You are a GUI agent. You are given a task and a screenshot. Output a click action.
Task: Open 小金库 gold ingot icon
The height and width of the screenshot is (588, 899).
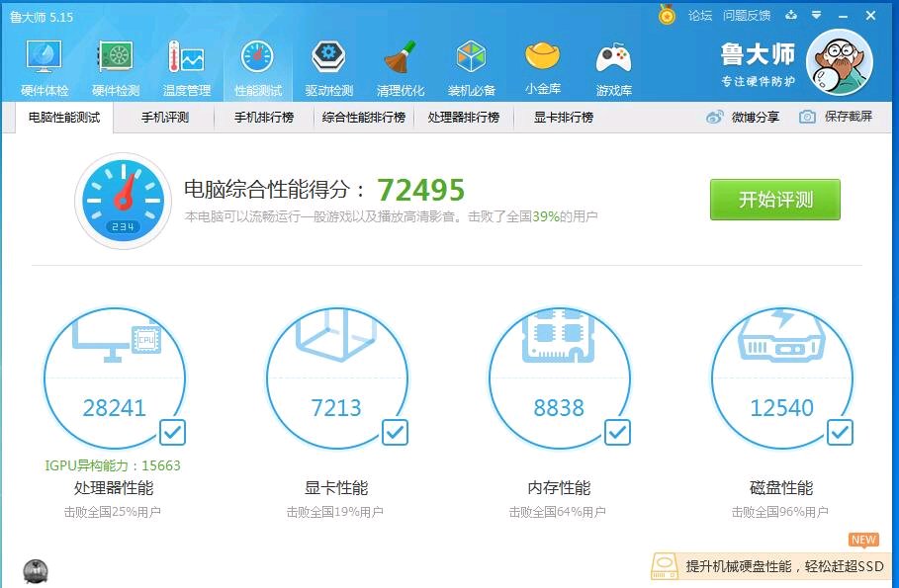click(542, 69)
